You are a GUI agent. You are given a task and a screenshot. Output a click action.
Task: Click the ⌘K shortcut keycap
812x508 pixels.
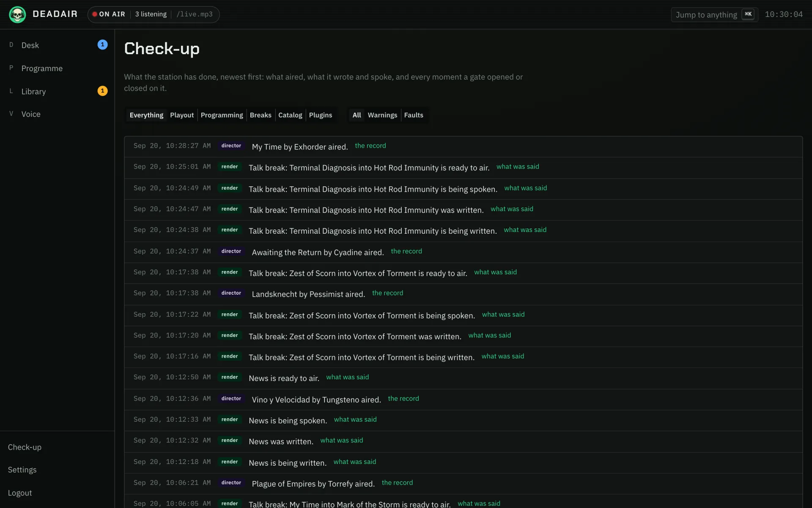[x=748, y=14]
